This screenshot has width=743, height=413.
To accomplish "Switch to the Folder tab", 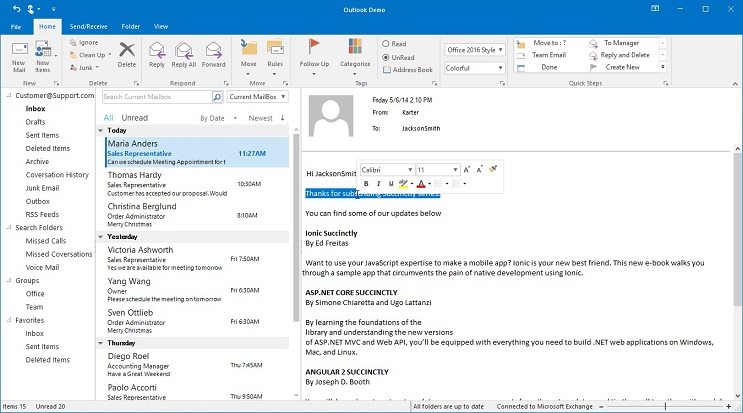I will 131,27.
